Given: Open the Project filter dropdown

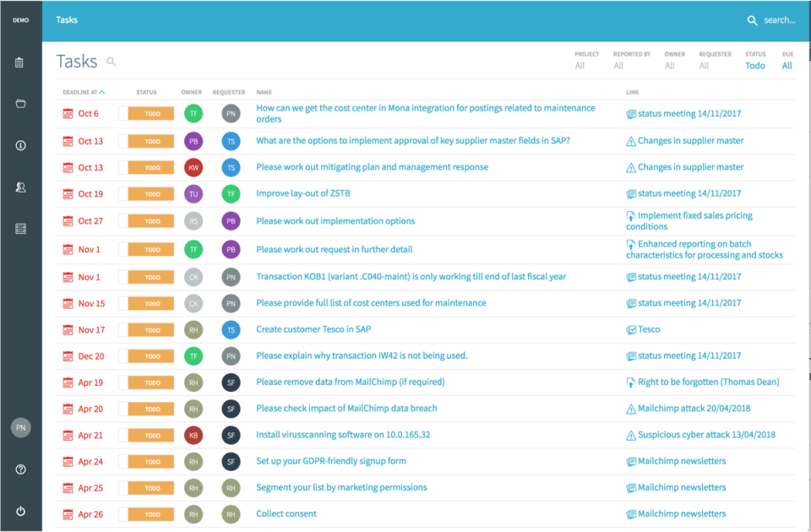Looking at the screenshot, I should coord(580,66).
